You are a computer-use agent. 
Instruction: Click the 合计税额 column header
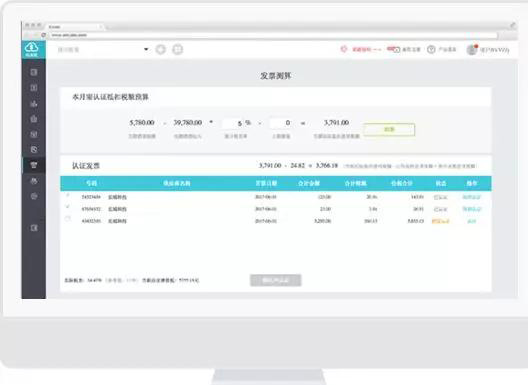tap(355, 183)
